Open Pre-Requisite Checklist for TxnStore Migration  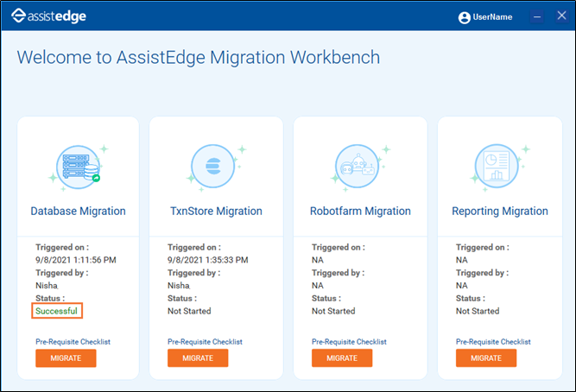[205, 342]
